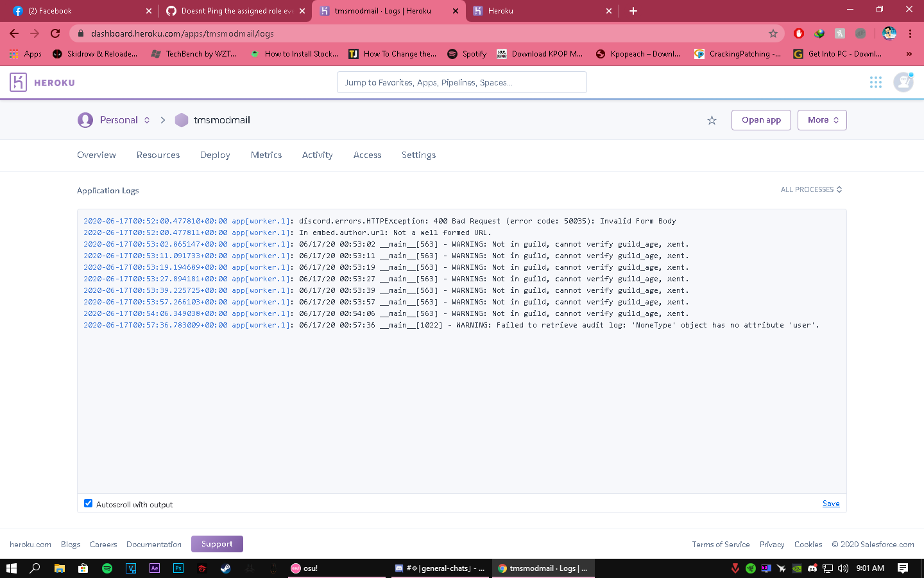
Task: Click the Jump to Favorites search field
Action: point(461,82)
